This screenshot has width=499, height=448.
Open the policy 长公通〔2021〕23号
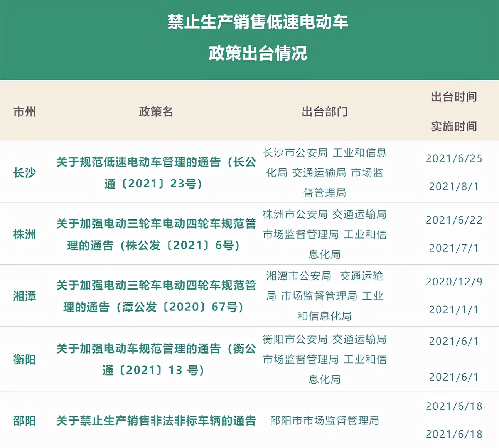click(156, 173)
